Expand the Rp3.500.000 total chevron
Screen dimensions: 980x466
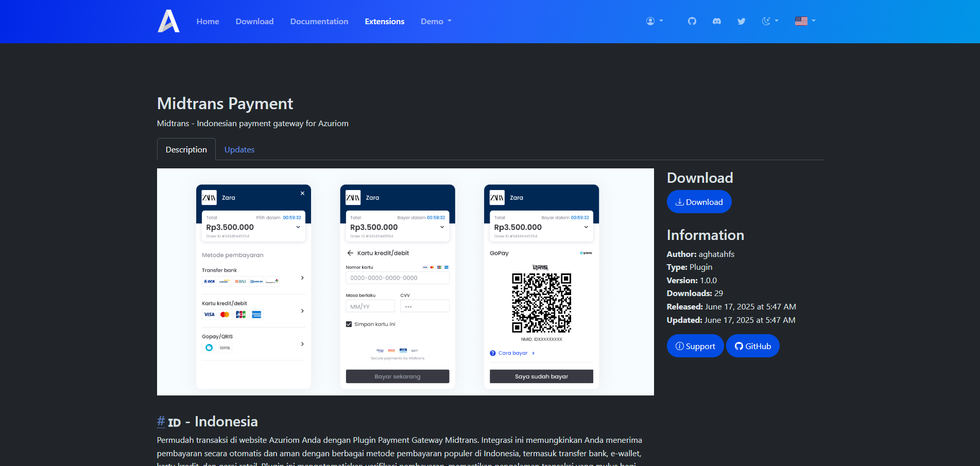click(298, 227)
